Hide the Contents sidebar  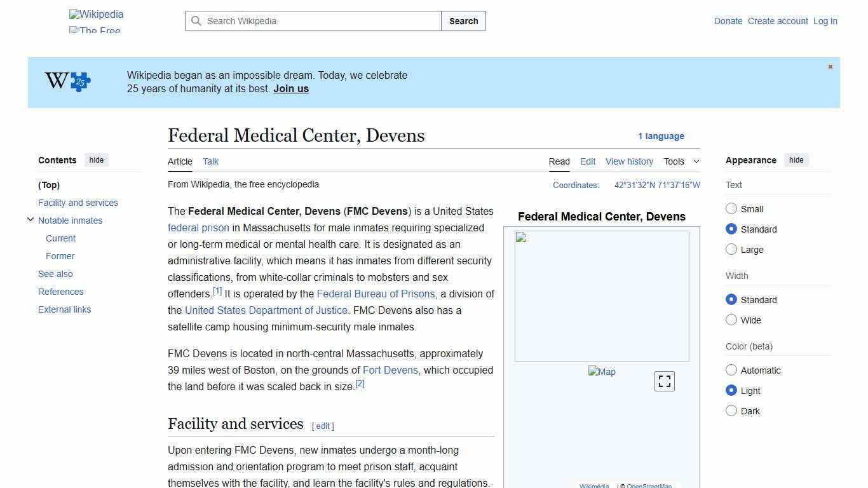tap(96, 160)
